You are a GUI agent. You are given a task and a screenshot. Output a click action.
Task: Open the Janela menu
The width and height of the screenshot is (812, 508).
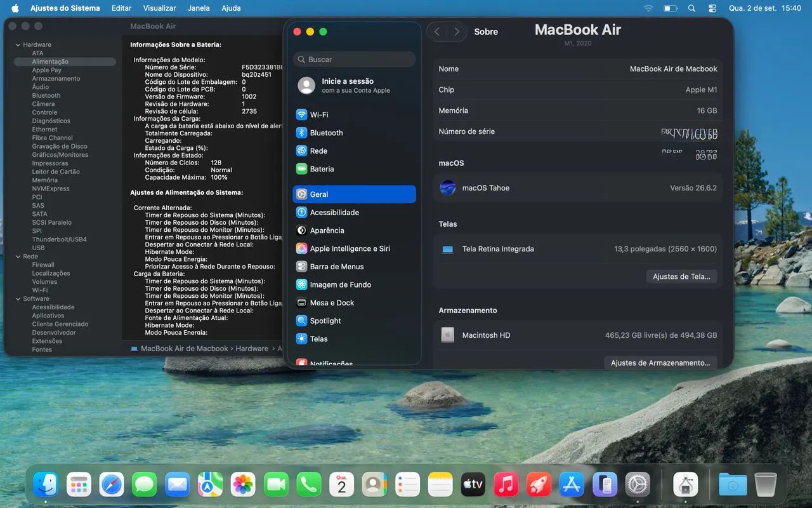click(199, 8)
